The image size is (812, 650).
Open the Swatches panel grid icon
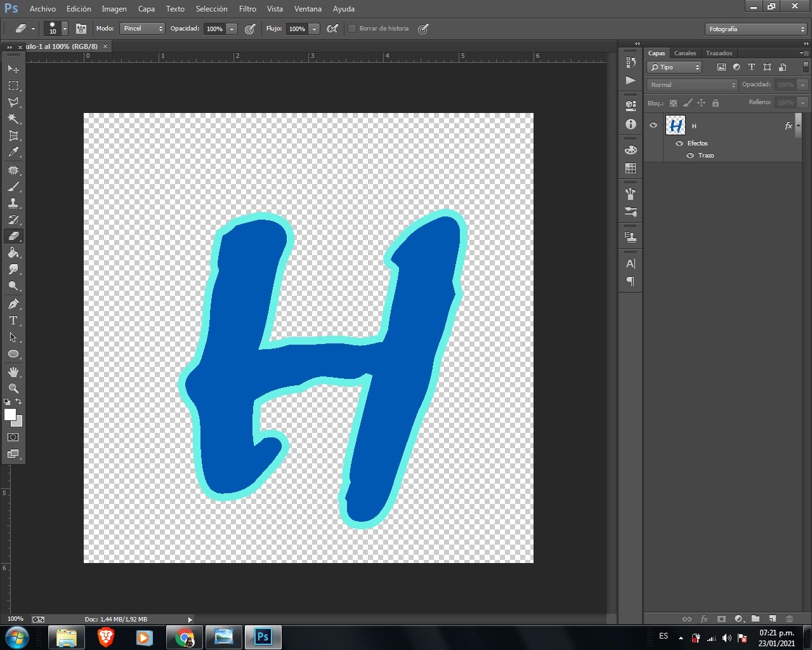(631, 168)
